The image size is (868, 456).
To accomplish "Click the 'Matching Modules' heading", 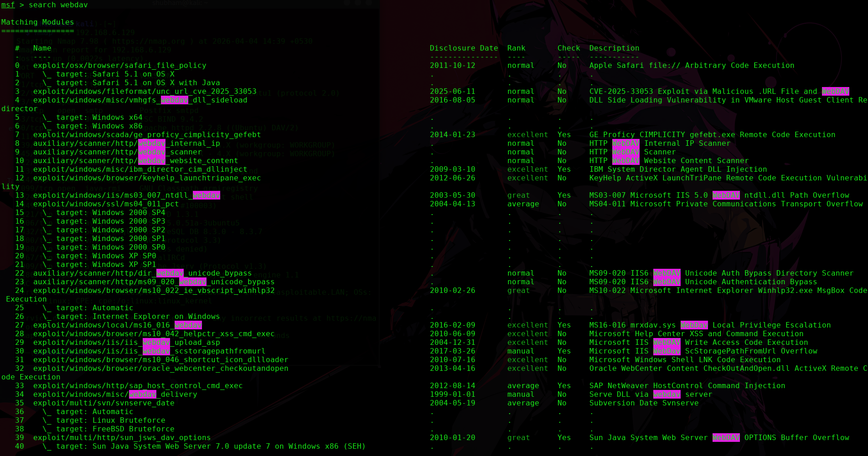I will 37,22.
